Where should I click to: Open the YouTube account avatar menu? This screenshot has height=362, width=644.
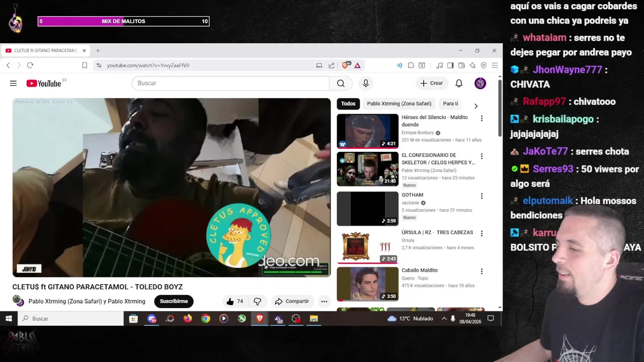tap(480, 83)
